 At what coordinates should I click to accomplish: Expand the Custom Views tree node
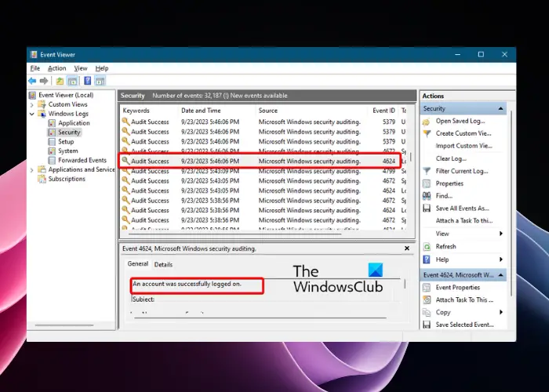[x=32, y=104]
